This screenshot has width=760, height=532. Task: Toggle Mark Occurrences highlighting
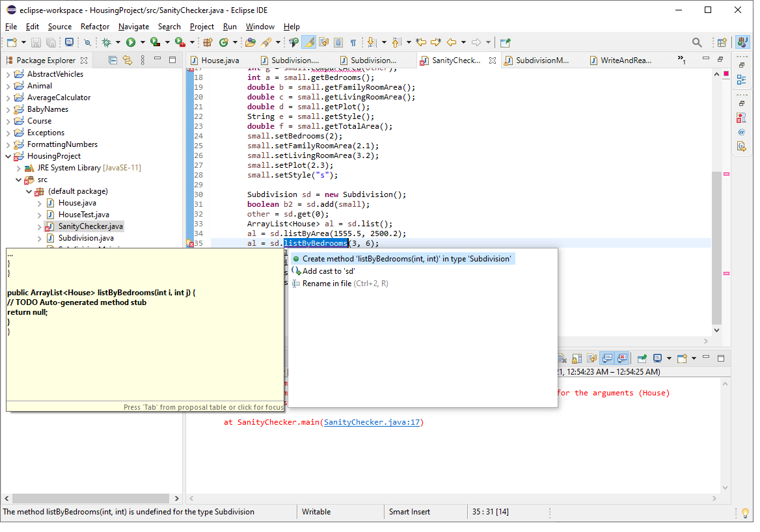pyautogui.click(x=309, y=42)
